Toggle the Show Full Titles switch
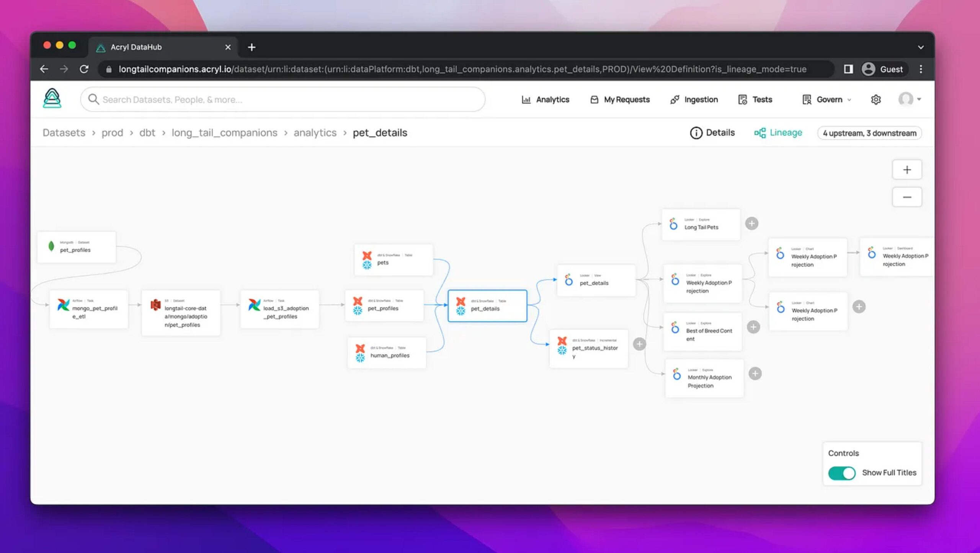The image size is (980, 553). pyautogui.click(x=841, y=473)
